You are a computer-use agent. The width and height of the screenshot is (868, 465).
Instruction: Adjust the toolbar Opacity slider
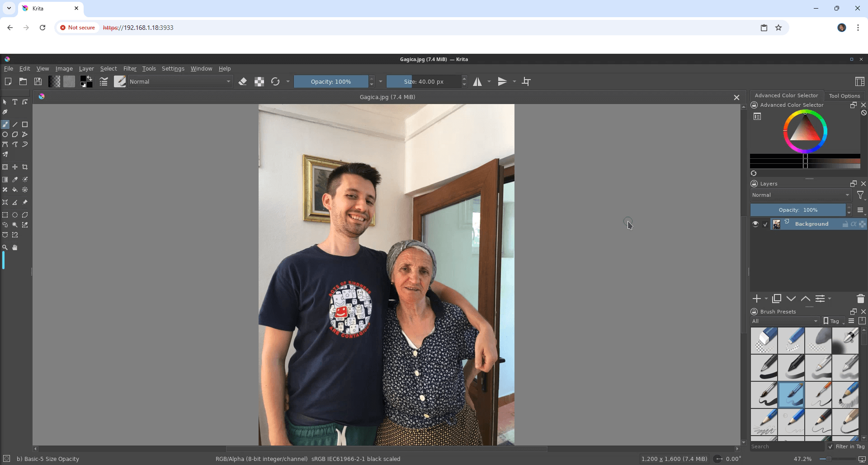pos(331,81)
